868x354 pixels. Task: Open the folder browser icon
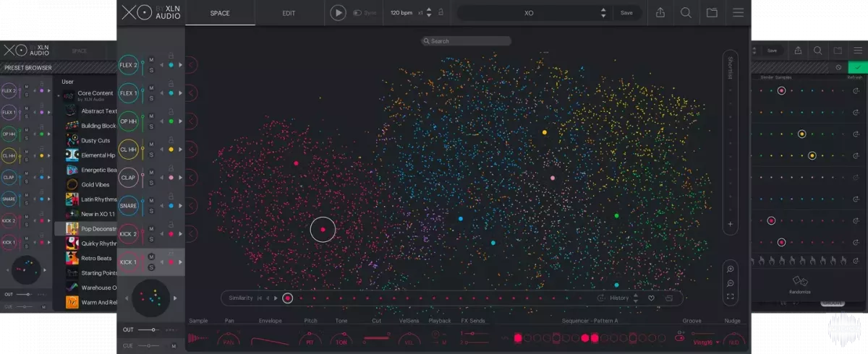712,12
